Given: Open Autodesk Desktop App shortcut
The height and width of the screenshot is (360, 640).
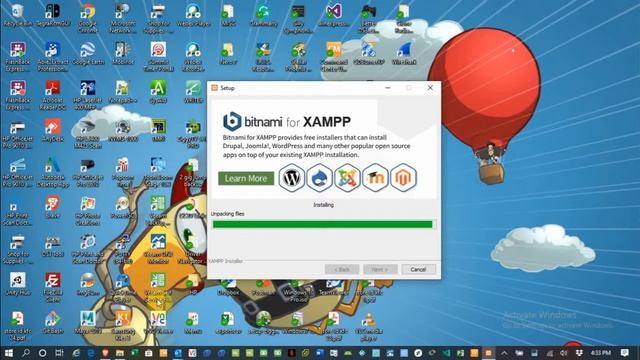Looking at the screenshot, I should (53, 172).
